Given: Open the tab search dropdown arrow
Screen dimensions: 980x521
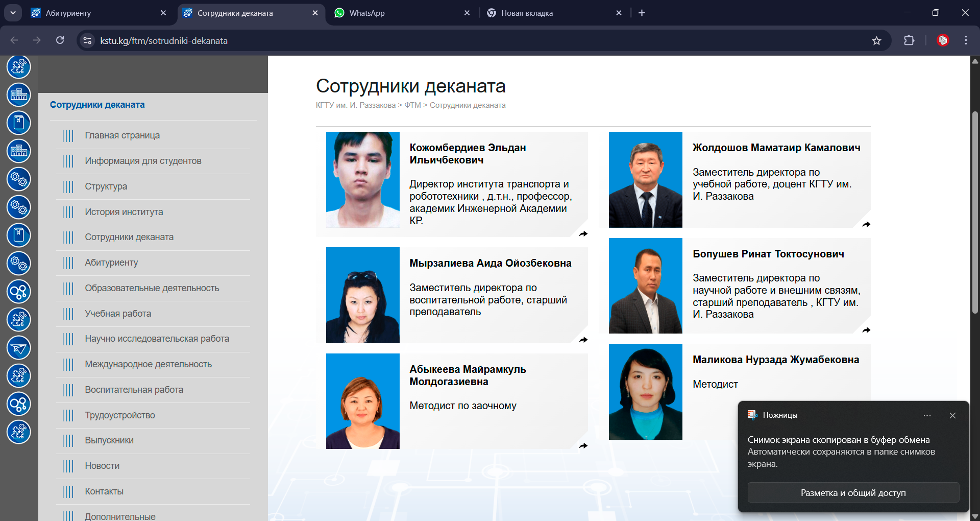Looking at the screenshot, I should 13,13.
